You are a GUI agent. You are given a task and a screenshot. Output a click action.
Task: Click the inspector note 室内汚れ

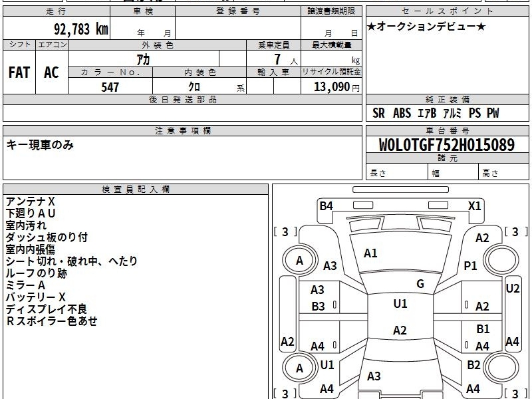(x=26, y=225)
